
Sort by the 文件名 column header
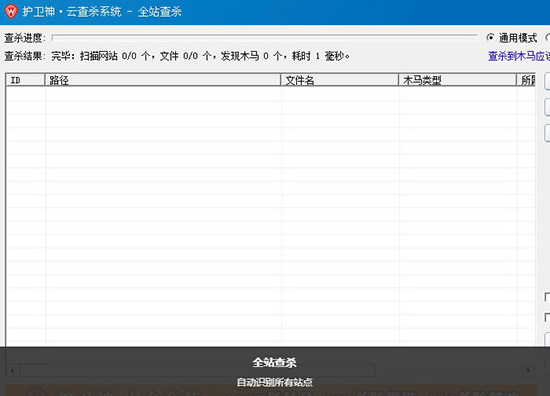340,80
